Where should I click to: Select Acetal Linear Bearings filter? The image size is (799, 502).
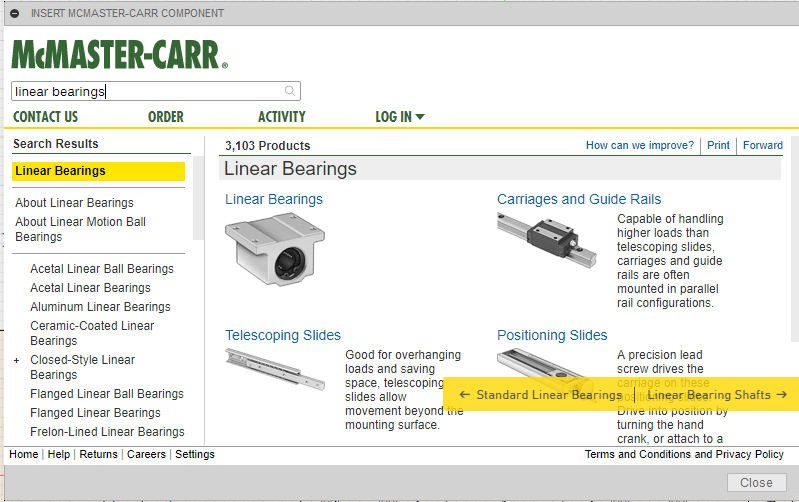click(90, 288)
